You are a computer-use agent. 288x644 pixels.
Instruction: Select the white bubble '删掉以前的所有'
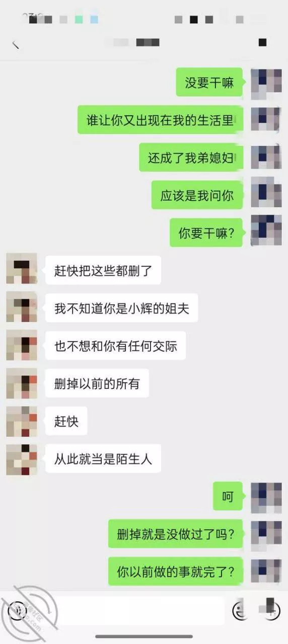(97, 383)
